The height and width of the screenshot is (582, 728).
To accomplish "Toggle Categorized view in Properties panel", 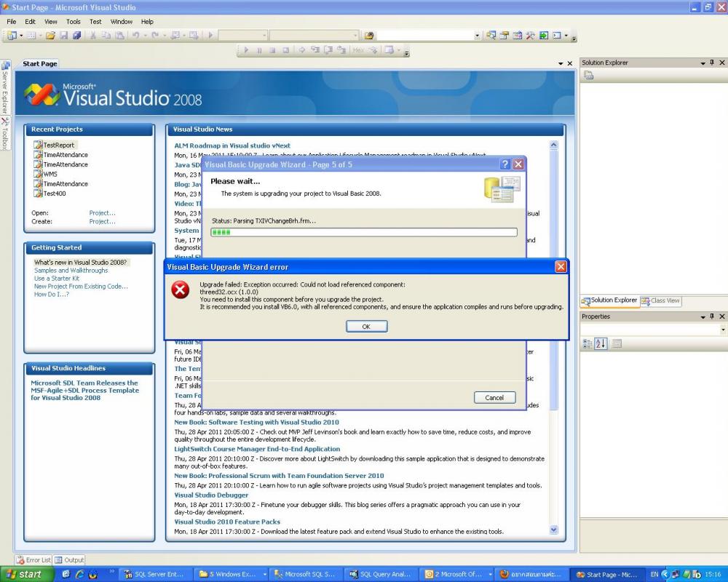I will 587,344.
